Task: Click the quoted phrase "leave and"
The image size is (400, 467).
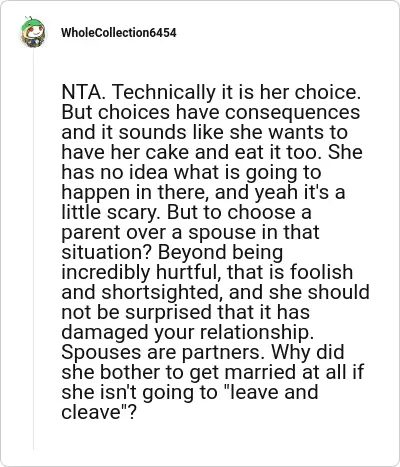Action: [x=270, y=392]
